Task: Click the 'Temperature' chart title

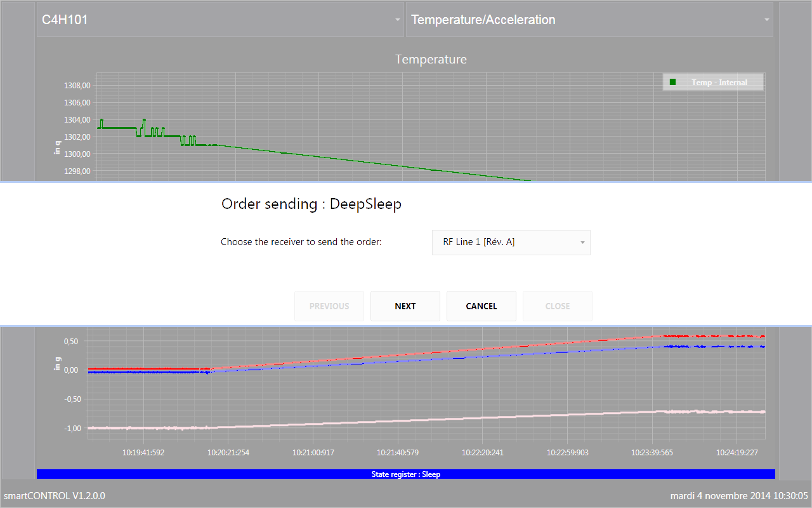Action: (431, 59)
